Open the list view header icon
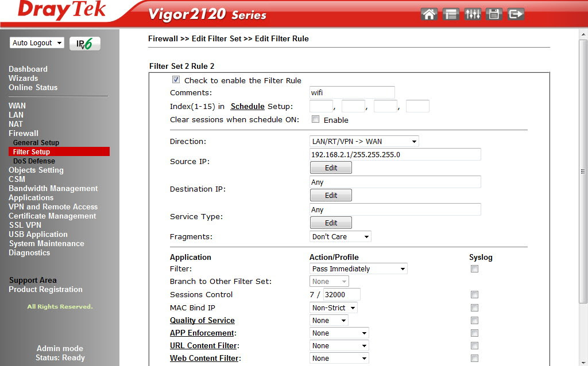Viewport: 588px width, 366px height. point(451,14)
